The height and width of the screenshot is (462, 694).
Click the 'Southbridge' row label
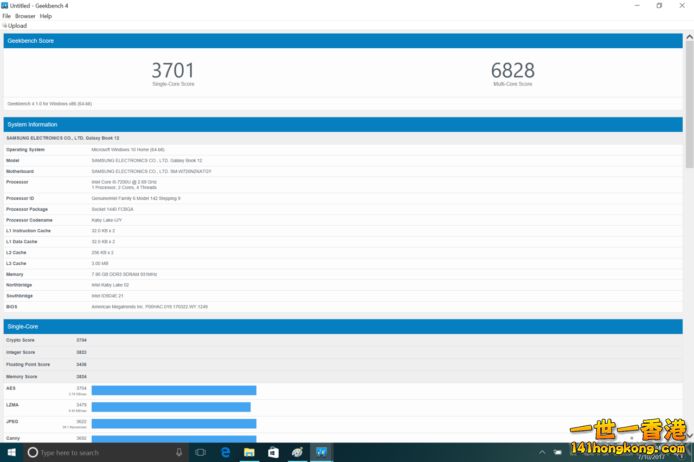pos(19,296)
